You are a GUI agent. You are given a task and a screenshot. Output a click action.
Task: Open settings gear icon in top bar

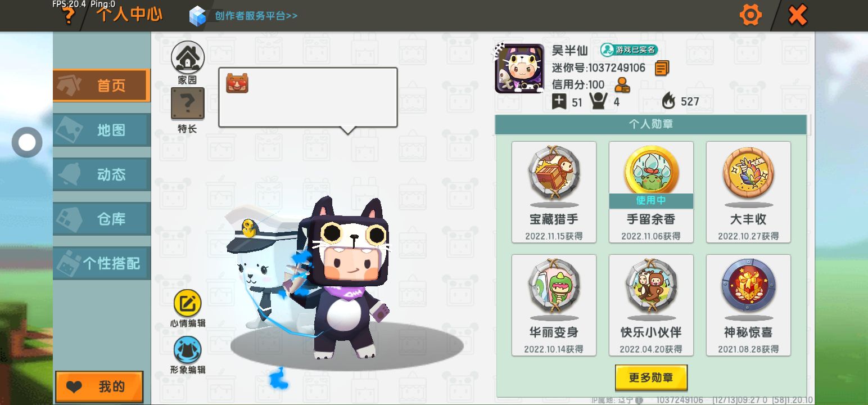click(751, 15)
